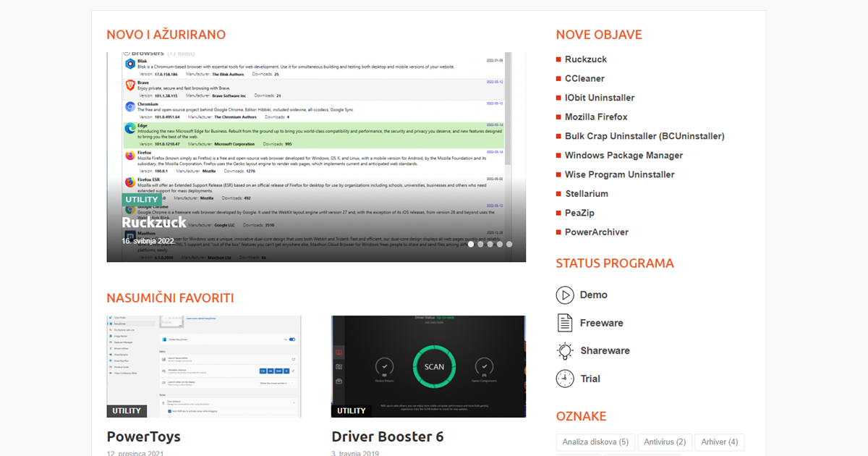Open Bulk Crap Uninstaller post
Viewport: 868px width, 456px height.
point(644,136)
